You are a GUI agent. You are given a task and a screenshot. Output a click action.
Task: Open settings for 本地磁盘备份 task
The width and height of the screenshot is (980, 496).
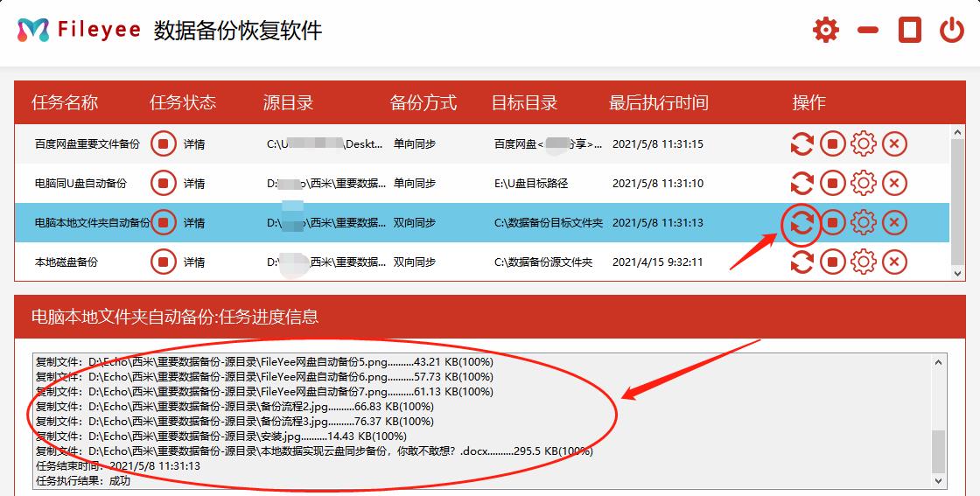point(864,262)
